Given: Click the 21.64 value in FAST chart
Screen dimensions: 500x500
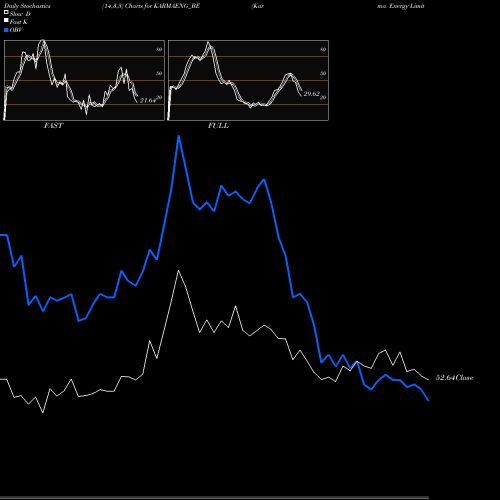Looking at the screenshot, I should pos(148,100).
